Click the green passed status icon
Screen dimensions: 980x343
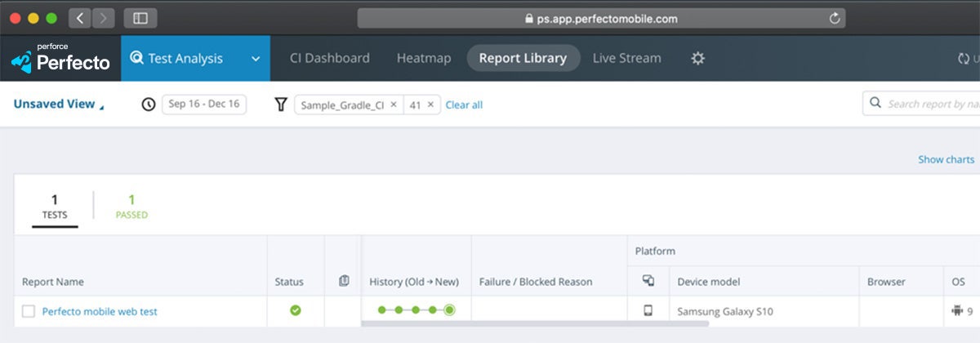[296, 310]
